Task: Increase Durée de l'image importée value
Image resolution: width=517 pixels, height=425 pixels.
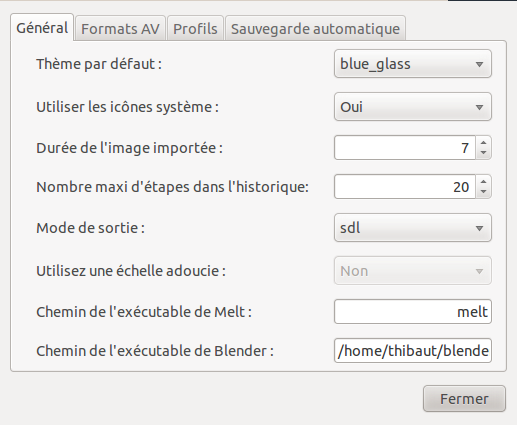Action: click(483, 142)
